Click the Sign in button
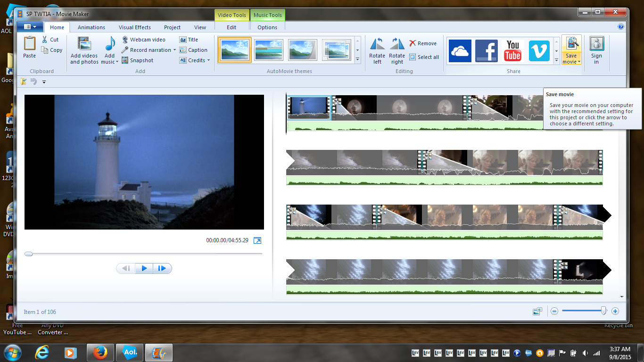Viewport: 644px width, 362px height. tap(596, 50)
